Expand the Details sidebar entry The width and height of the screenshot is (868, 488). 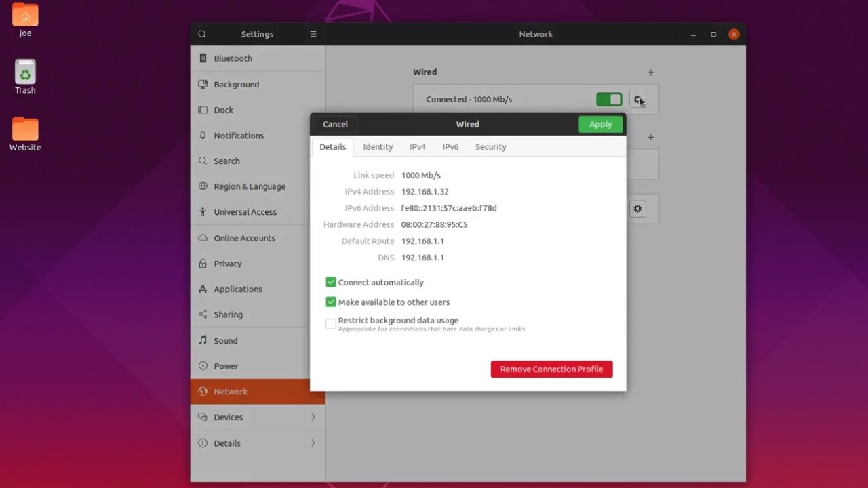(x=258, y=443)
